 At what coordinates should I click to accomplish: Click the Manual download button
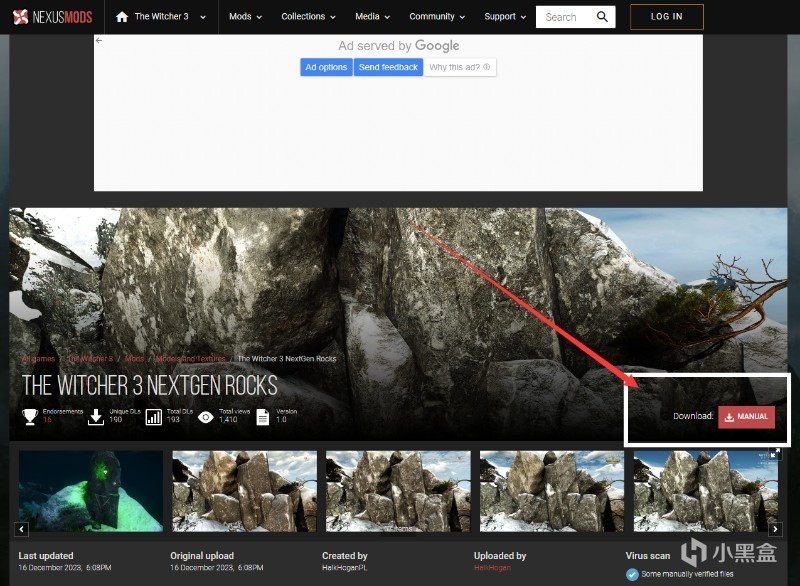tap(746, 417)
